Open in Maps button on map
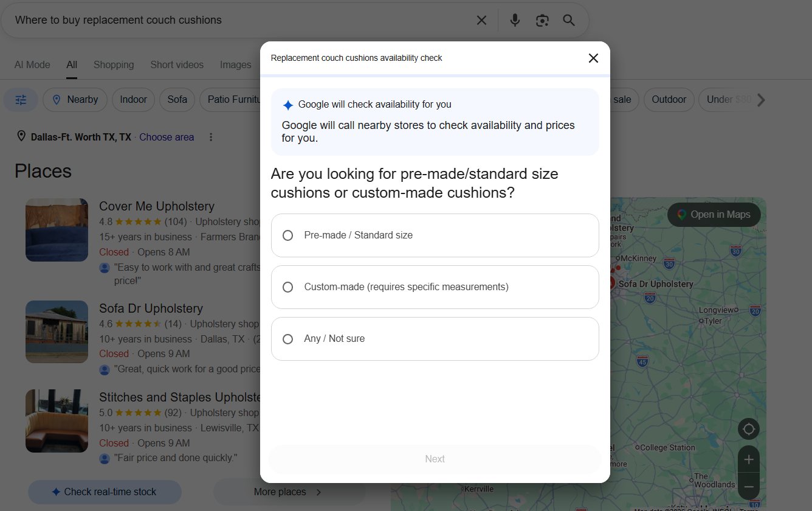Image resolution: width=812 pixels, height=511 pixels. pyautogui.click(x=714, y=214)
